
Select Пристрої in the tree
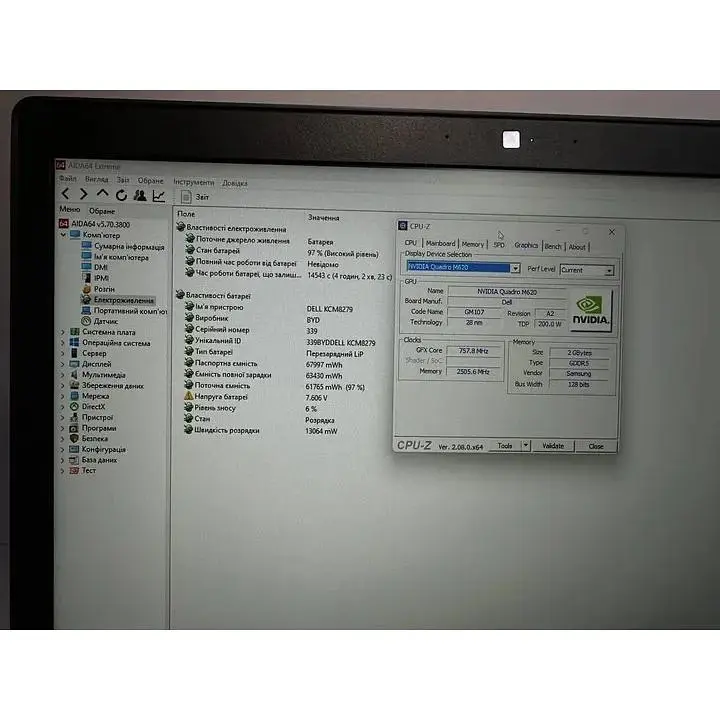click(91, 417)
